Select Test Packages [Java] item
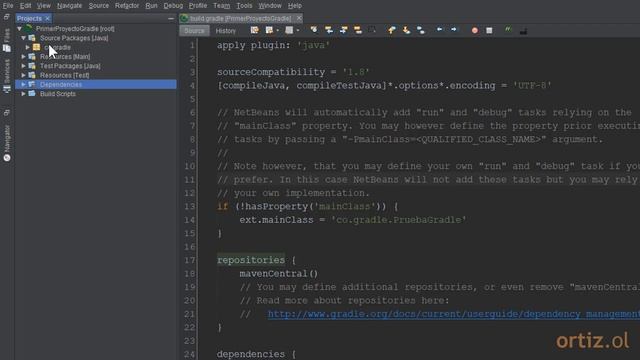640x360 pixels. coord(70,66)
